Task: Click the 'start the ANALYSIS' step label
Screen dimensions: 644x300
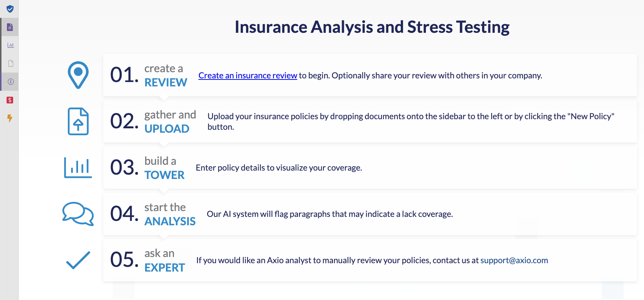Action: [170, 214]
